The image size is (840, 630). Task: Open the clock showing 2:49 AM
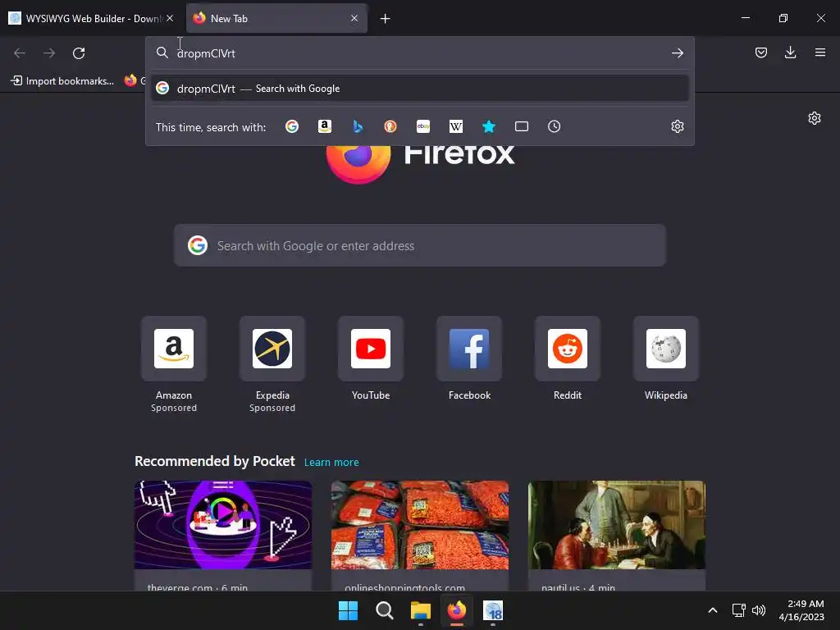click(x=801, y=610)
